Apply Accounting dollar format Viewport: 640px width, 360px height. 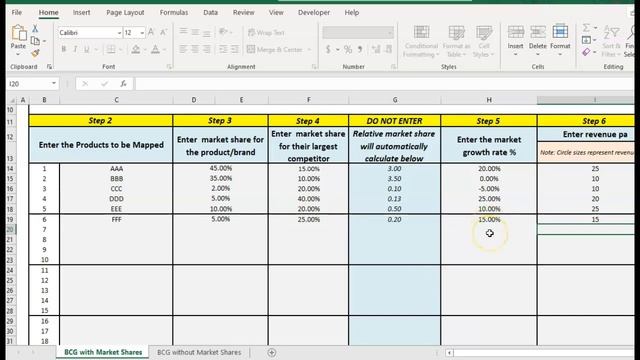tap(328, 50)
